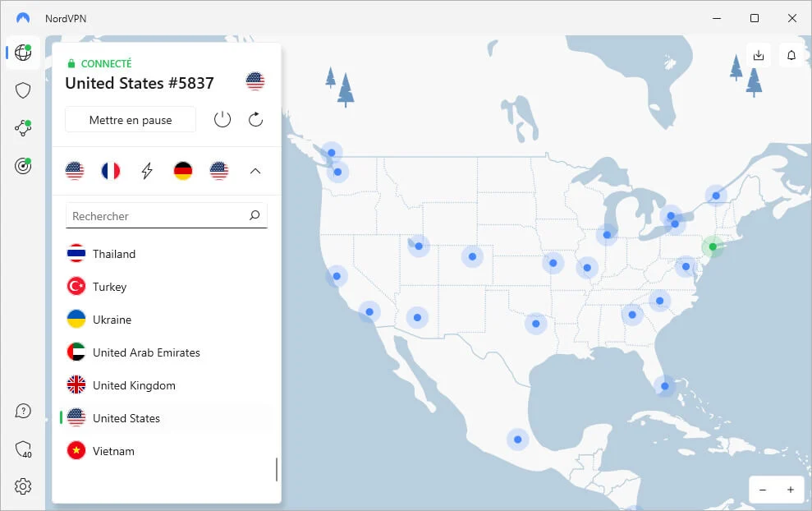Click the Los Angeles server dot
The image size is (812, 511).
pyautogui.click(x=369, y=312)
